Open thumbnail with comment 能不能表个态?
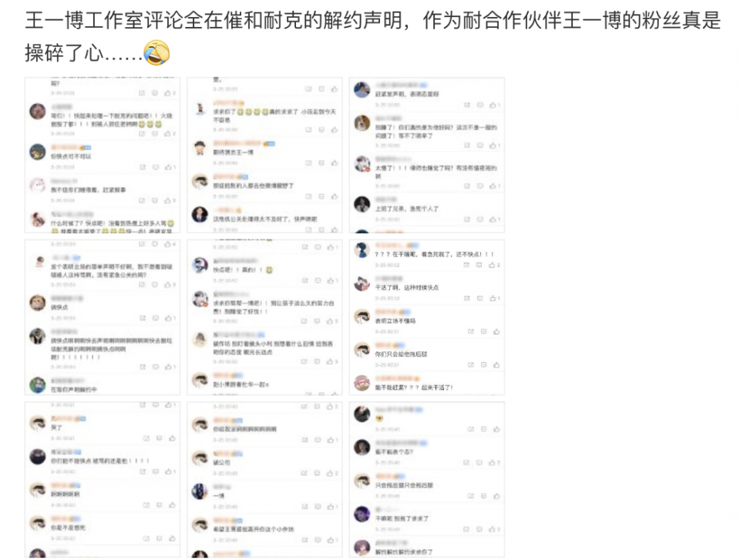The width and height of the screenshot is (740, 560). (x=426, y=480)
